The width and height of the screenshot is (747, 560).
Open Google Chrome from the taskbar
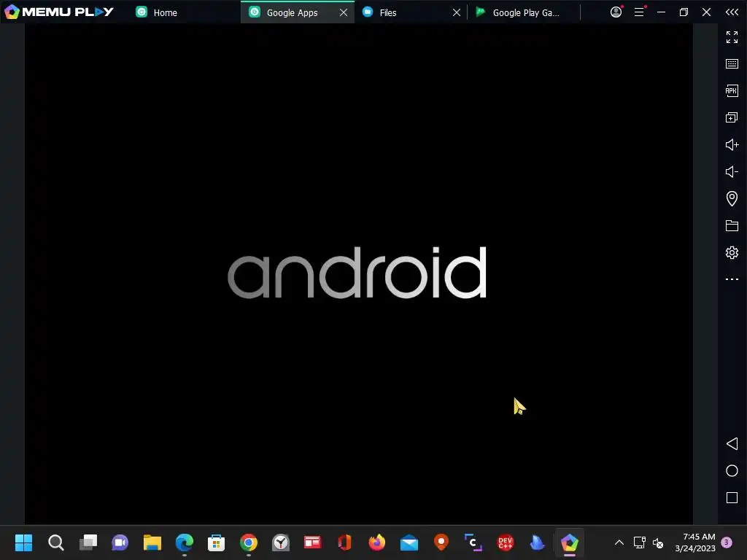point(249,542)
